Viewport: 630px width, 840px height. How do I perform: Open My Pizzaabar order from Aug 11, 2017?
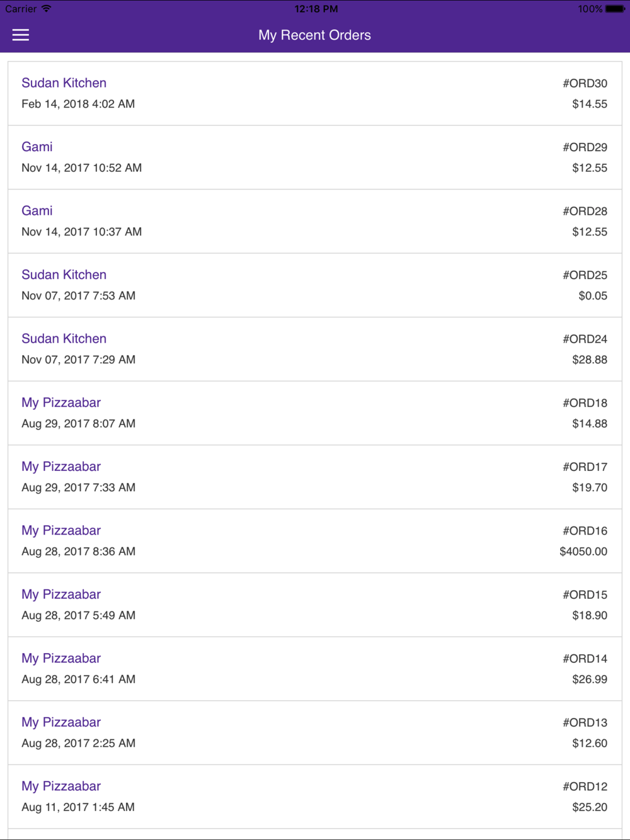(x=315, y=797)
